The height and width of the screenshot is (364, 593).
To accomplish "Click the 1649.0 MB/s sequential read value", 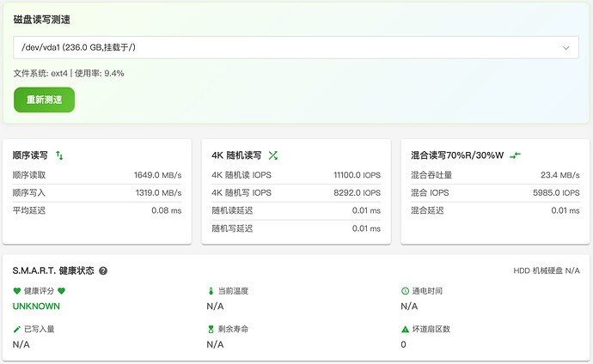I will click(158, 175).
